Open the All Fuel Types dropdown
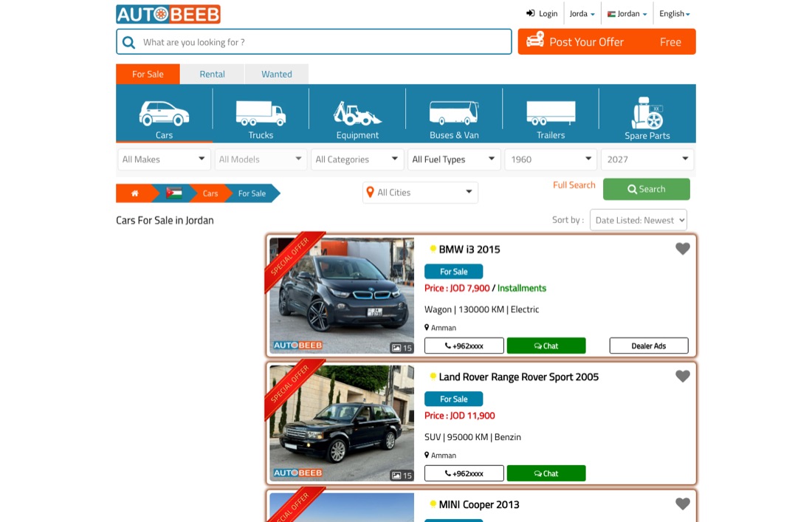 454,159
